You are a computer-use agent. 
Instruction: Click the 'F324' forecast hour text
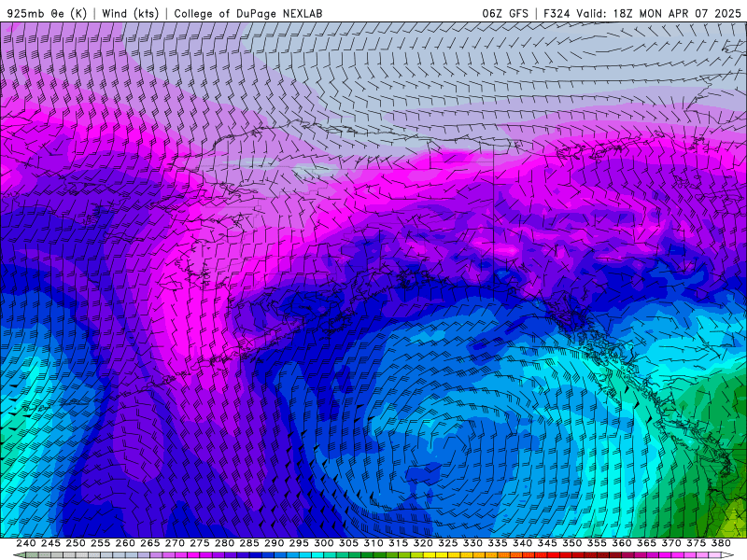(x=557, y=13)
